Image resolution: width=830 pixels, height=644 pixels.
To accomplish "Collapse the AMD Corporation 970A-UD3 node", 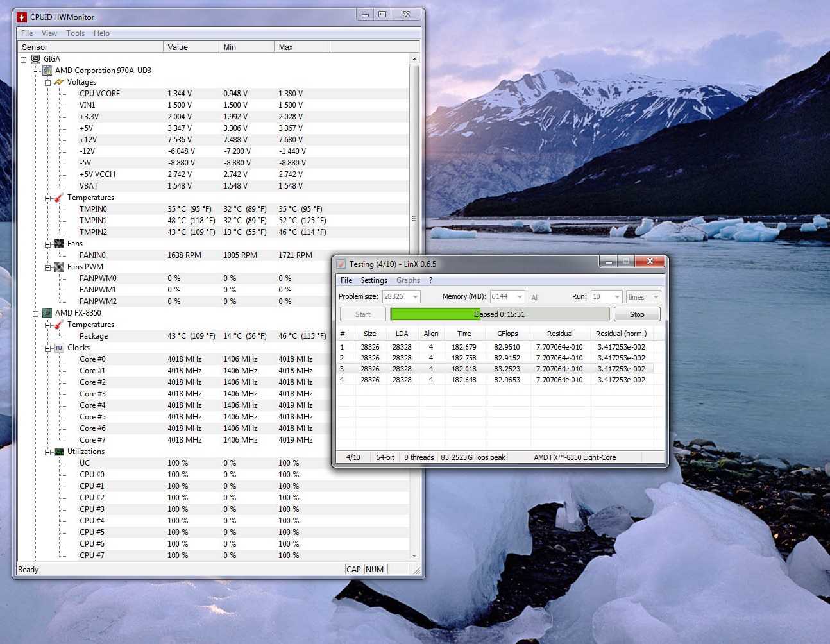I will (x=36, y=71).
